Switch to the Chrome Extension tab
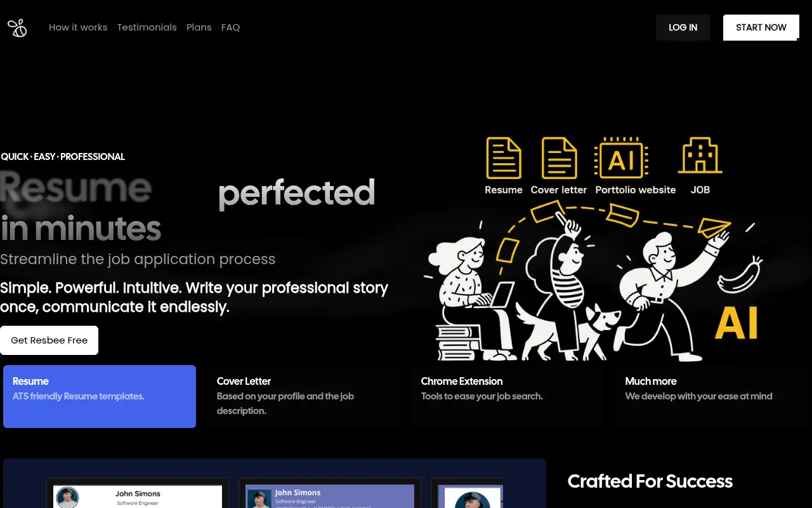The image size is (812, 508). tap(508, 396)
